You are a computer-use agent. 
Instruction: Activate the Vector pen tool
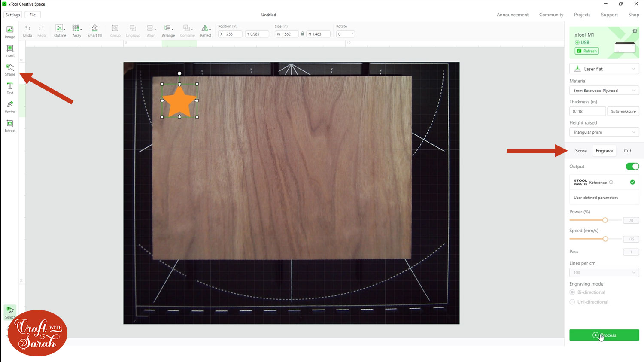(10, 107)
